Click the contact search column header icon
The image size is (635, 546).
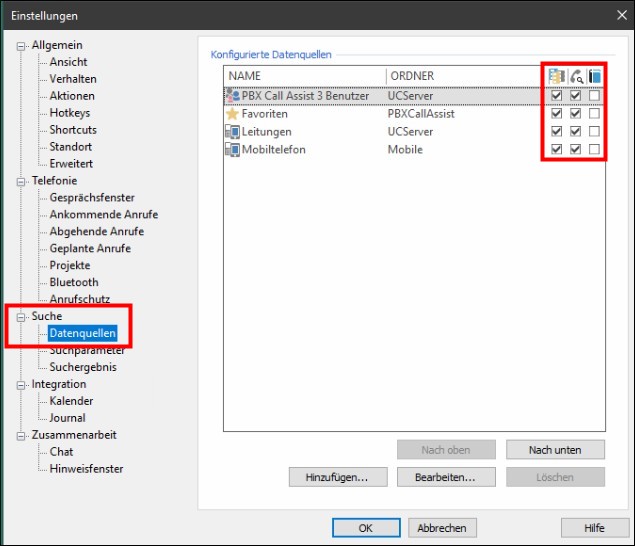pos(557,76)
